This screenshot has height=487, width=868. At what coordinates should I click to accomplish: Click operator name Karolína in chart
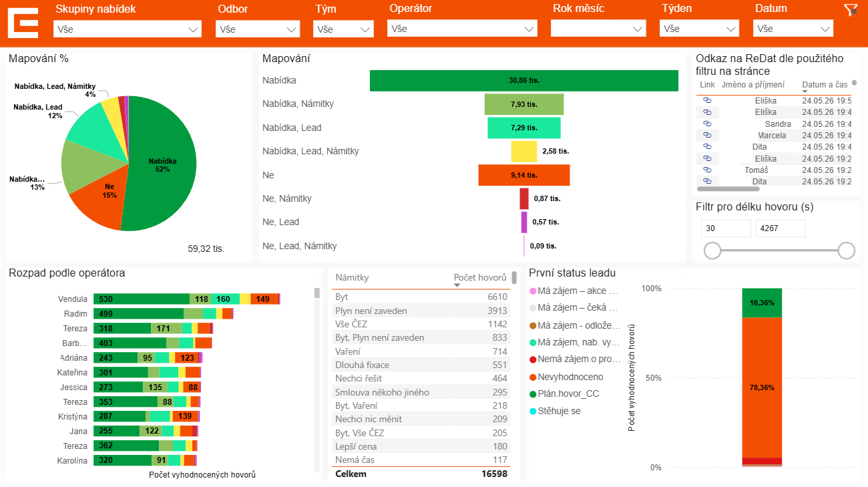coord(72,461)
